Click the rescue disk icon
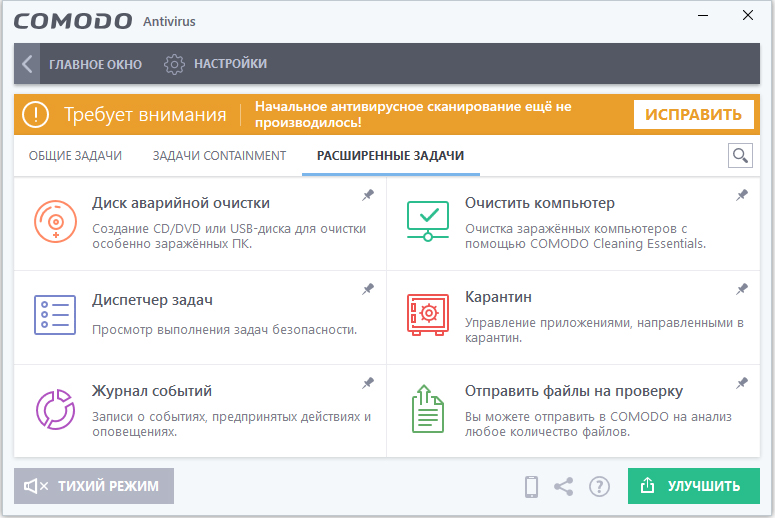The height and width of the screenshot is (518, 775). 55,221
